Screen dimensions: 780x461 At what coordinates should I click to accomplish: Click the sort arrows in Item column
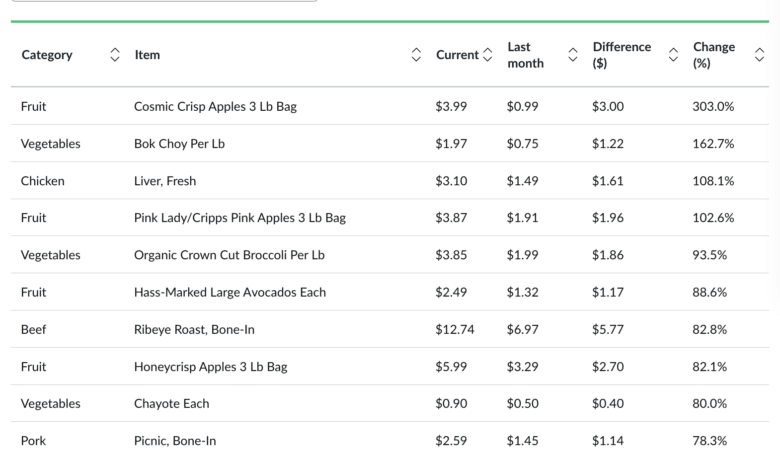point(416,55)
